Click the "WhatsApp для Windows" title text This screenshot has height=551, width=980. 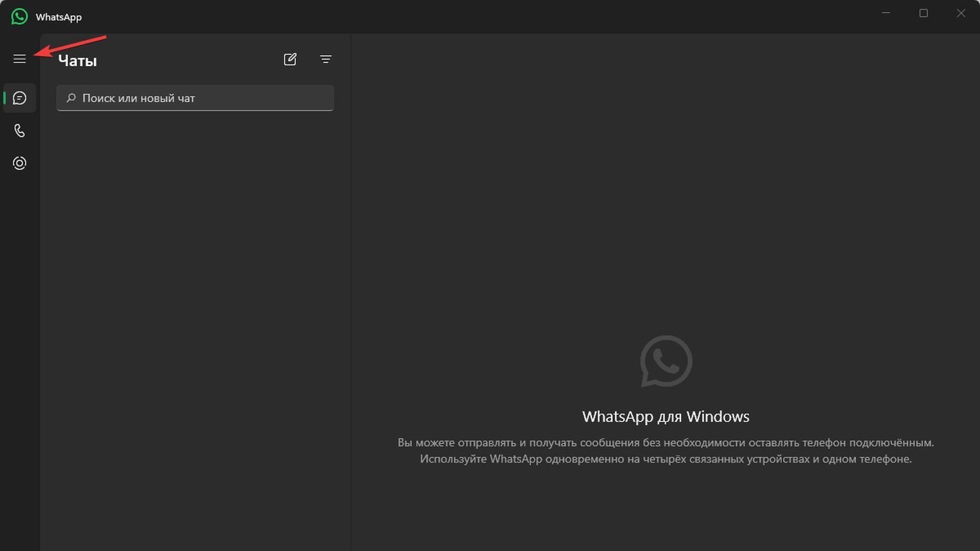pos(666,416)
